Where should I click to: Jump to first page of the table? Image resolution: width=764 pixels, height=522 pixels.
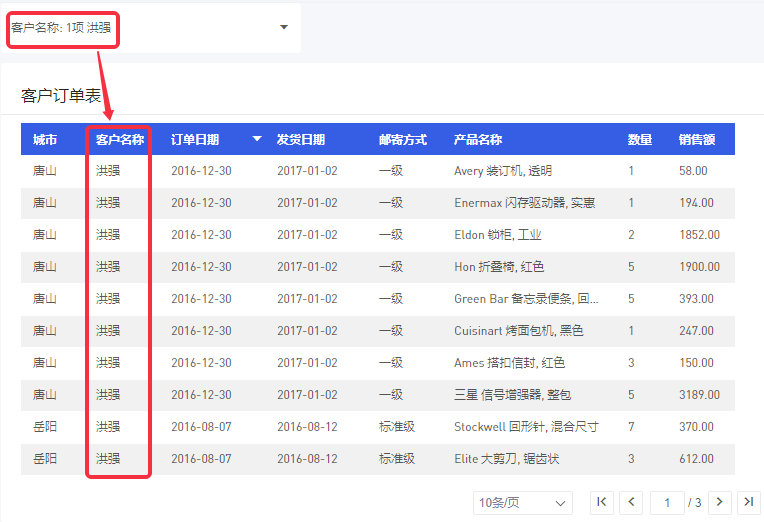[x=602, y=502]
